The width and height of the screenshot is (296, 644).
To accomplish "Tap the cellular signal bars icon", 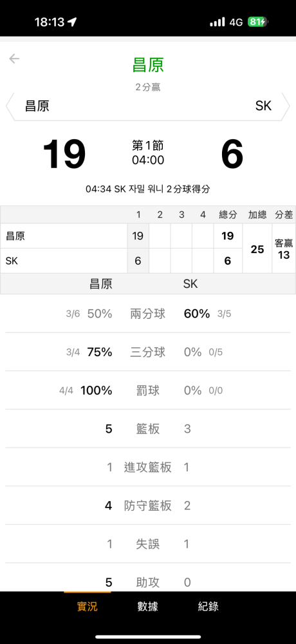I will (217, 22).
